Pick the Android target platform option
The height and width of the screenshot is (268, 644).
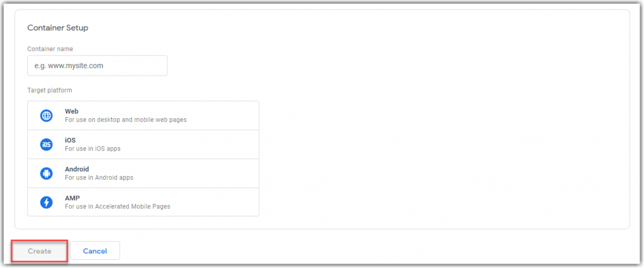[143, 173]
